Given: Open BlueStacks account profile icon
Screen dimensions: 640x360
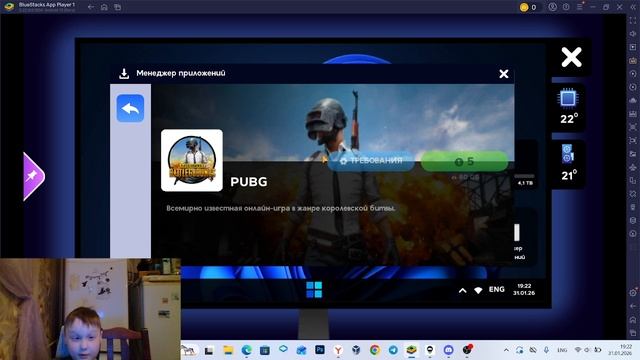Looking at the screenshot, I should click(x=552, y=7).
